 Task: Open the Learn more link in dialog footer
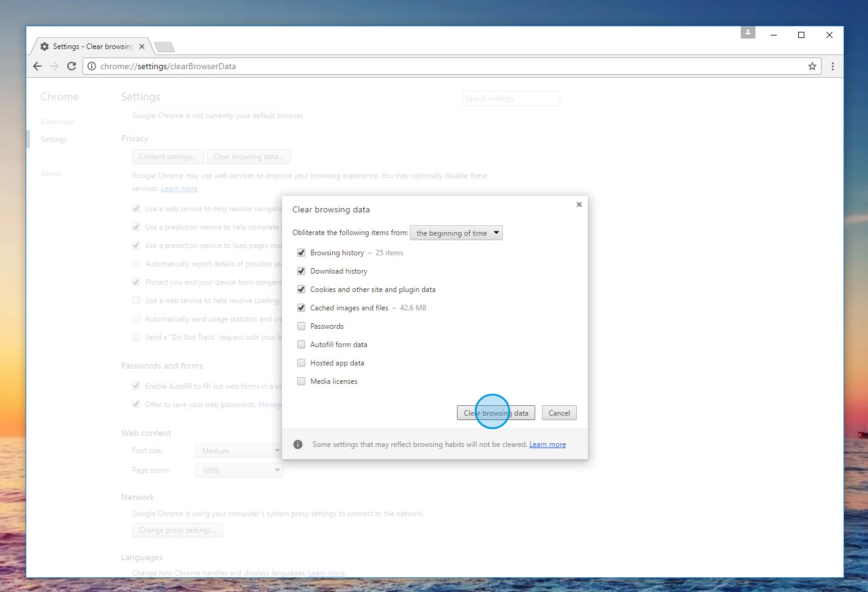[x=547, y=444]
